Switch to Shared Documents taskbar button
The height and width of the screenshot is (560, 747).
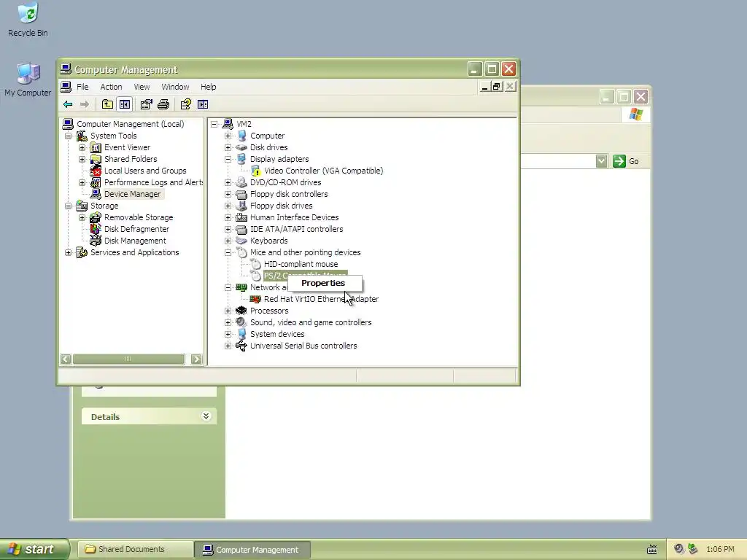[x=135, y=549]
